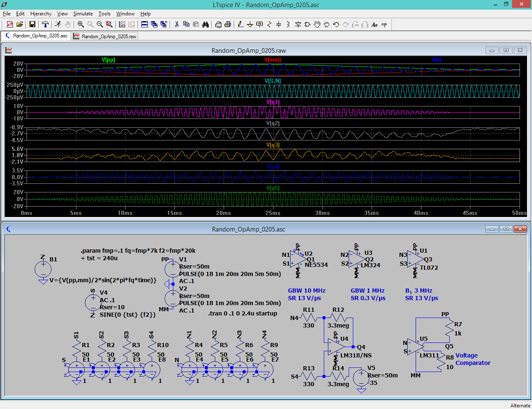Viewport: 532px width, 409px height.
Task: Minimize the Random_OpAmp_0205.asc schematic window
Action: (492, 229)
